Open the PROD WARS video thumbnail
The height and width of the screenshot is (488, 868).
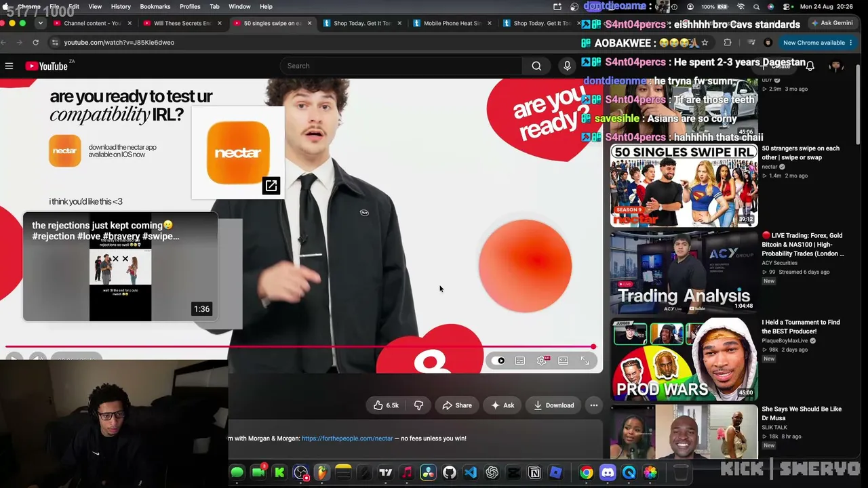684,359
